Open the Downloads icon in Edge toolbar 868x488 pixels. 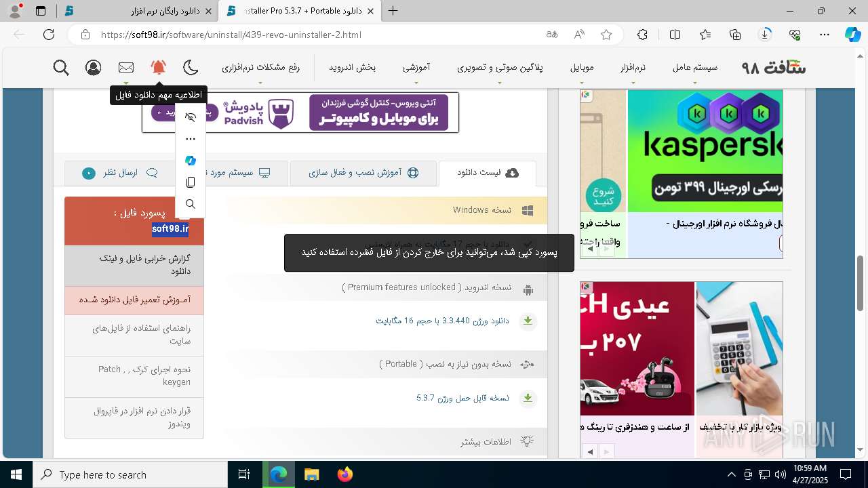point(765,35)
